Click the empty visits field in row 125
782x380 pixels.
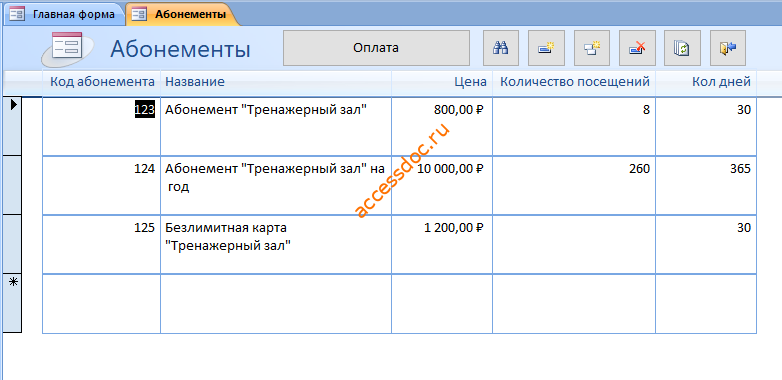click(x=574, y=244)
